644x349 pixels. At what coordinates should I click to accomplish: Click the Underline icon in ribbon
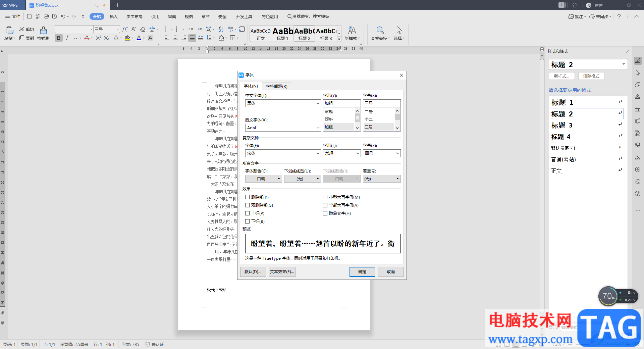click(x=75, y=38)
